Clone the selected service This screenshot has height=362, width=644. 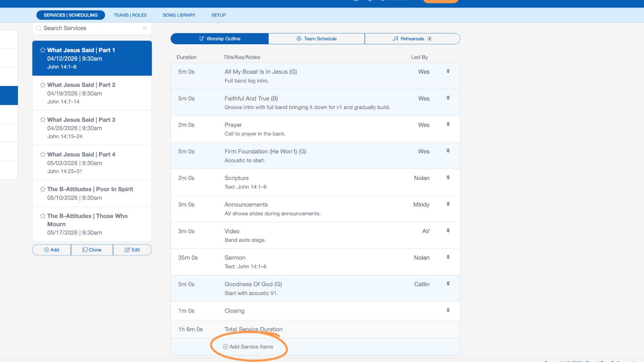coord(92,250)
